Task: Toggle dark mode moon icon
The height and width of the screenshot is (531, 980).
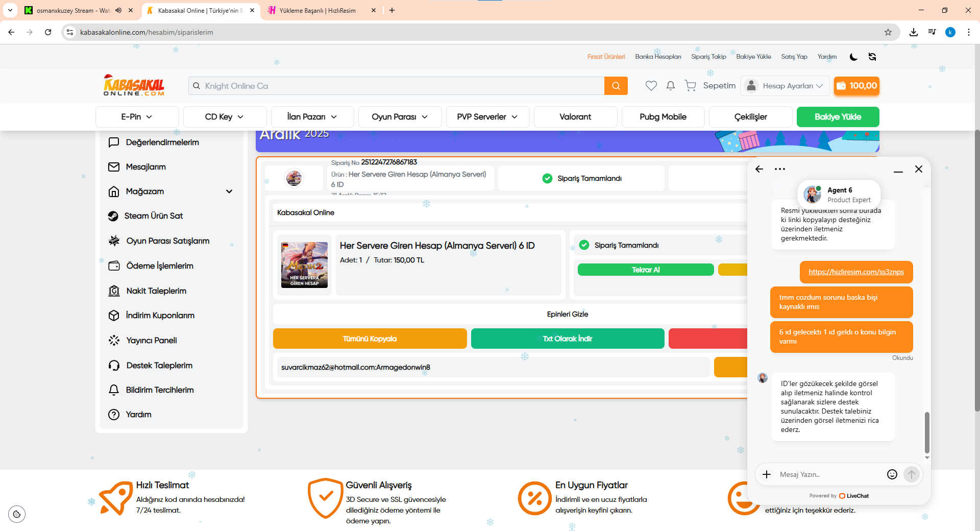Action: point(853,57)
